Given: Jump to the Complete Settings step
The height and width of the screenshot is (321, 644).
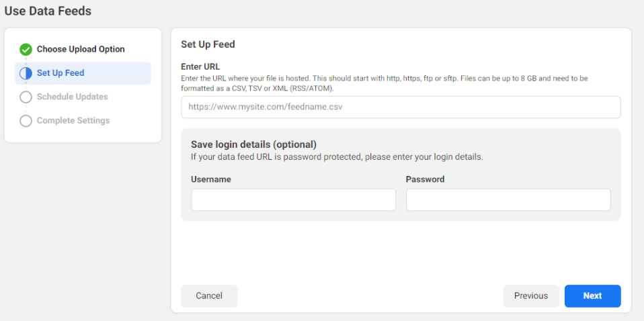Looking at the screenshot, I should [73, 121].
